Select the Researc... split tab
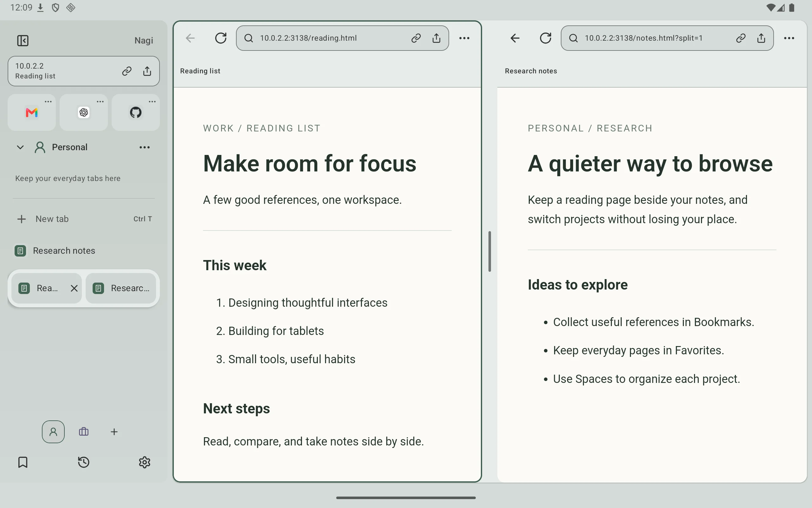Image resolution: width=812 pixels, height=508 pixels. [121, 288]
